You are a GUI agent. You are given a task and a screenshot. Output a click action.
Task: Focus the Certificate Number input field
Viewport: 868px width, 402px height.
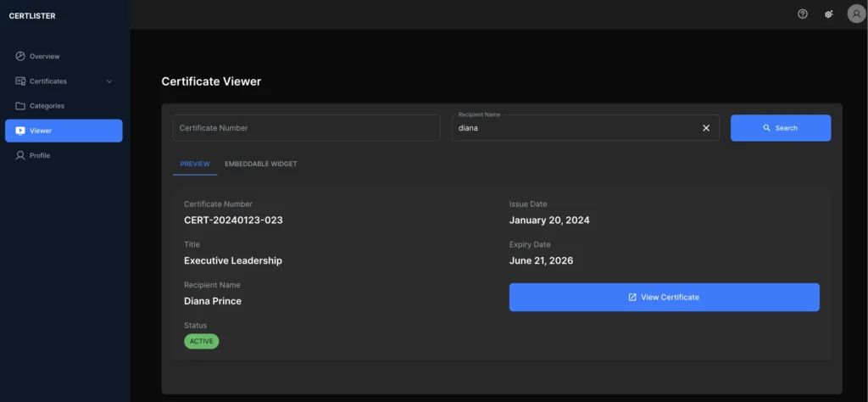[x=307, y=128]
